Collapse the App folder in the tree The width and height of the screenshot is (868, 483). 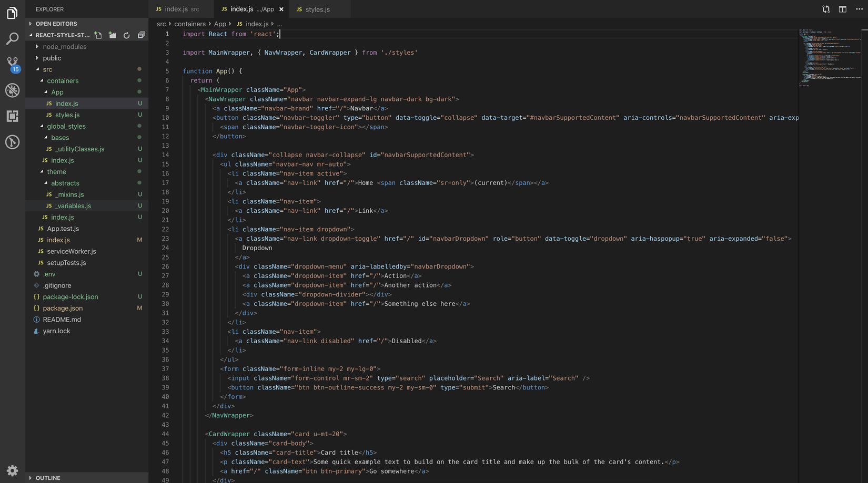click(57, 92)
